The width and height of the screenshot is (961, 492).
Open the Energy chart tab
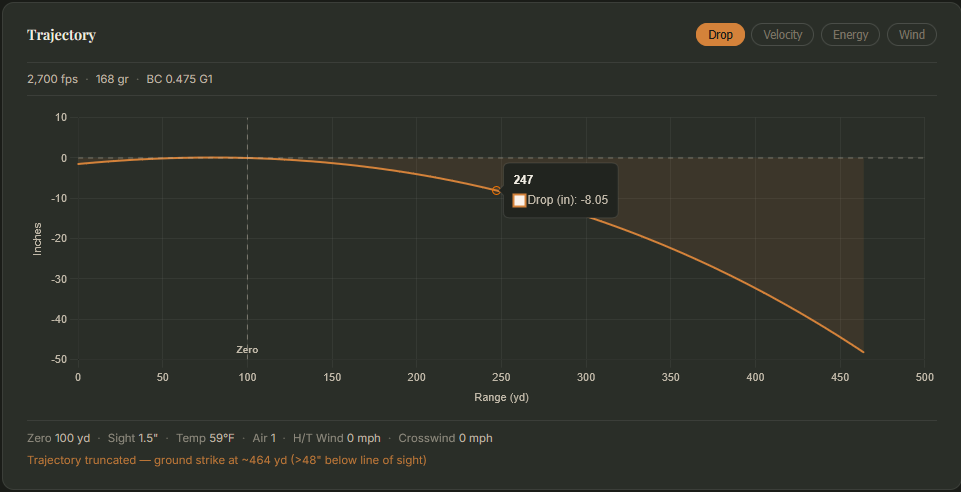tap(850, 35)
